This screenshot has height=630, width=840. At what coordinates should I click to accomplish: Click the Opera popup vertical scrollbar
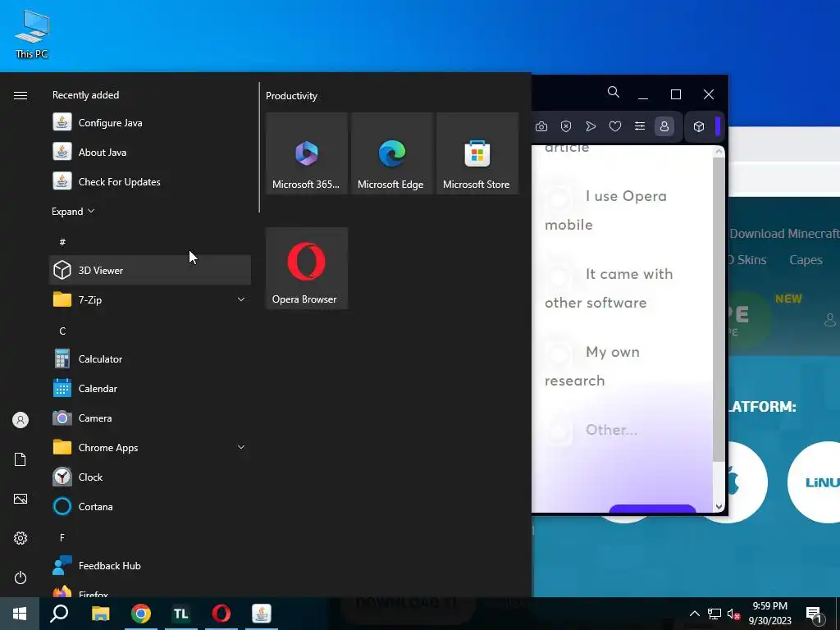tap(719, 309)
